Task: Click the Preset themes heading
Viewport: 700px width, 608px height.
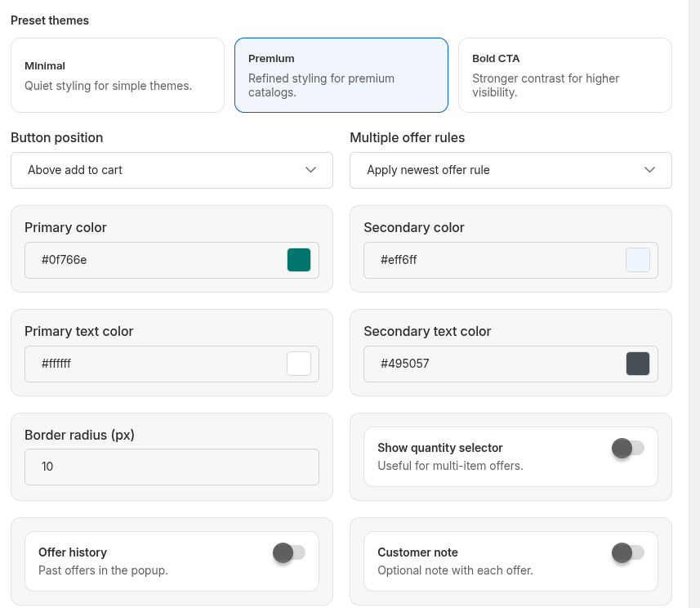Action: (x=50, y=20)
